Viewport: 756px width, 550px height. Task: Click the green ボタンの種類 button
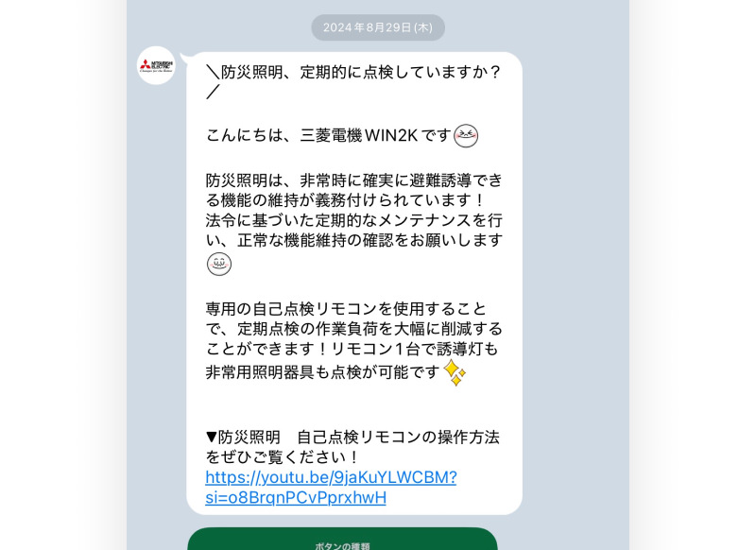click(342, 540)
